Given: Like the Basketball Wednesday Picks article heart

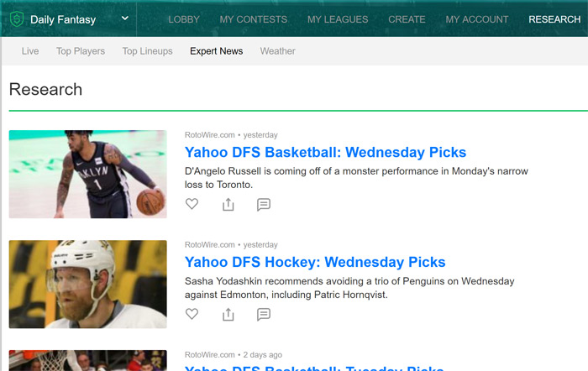Looking at the screenshot, I should (x=192, y=204).
